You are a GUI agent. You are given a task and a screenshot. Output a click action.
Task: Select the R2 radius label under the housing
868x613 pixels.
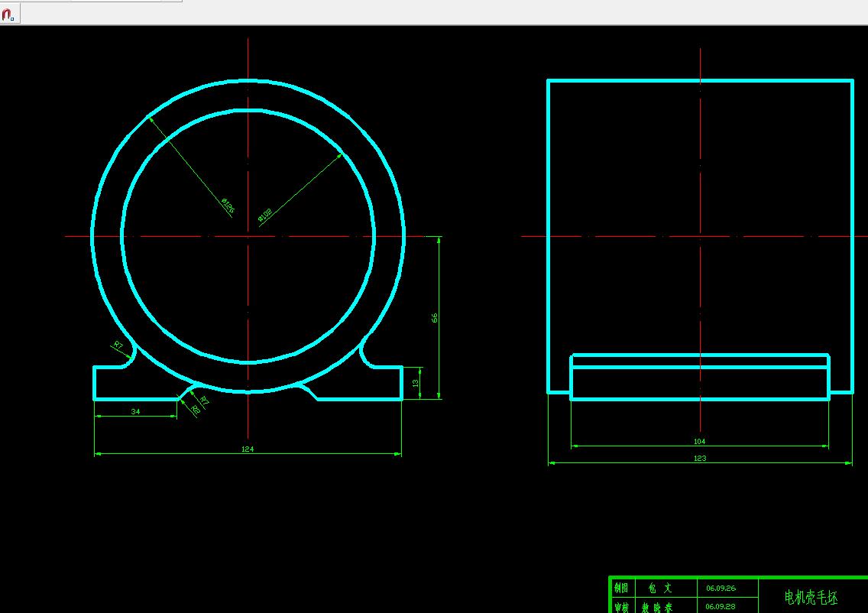coord(195,410)
